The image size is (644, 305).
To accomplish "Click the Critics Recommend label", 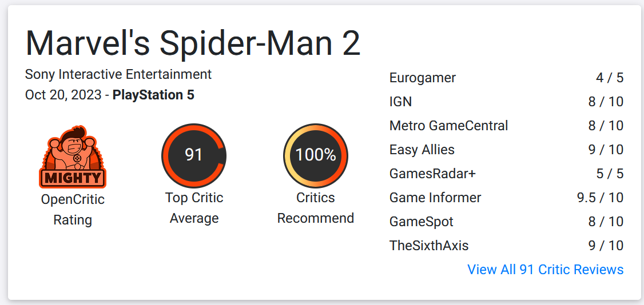I will click(316, 208).
